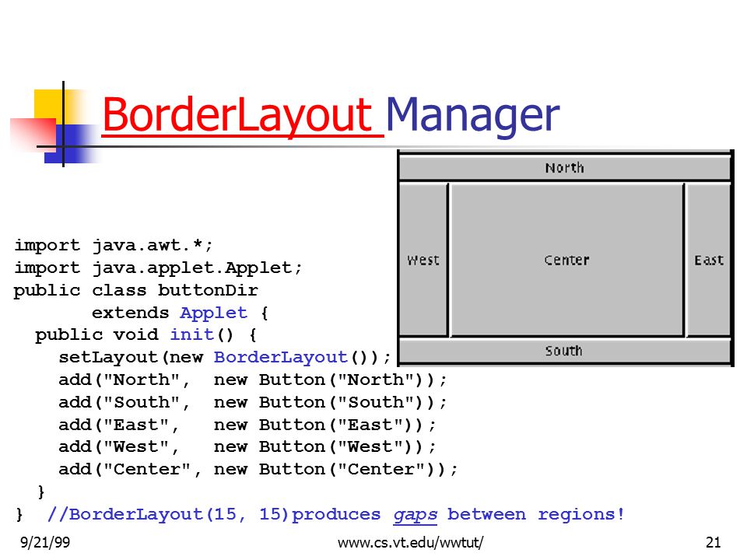Click the East button in the applet
Image resolution: width=747 pixels, height=560 pixels.
click(x=708, y=260)
